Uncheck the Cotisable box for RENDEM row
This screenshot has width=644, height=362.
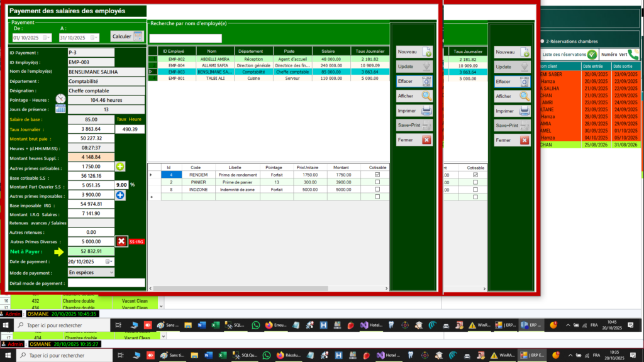click(x=377, y=175)
